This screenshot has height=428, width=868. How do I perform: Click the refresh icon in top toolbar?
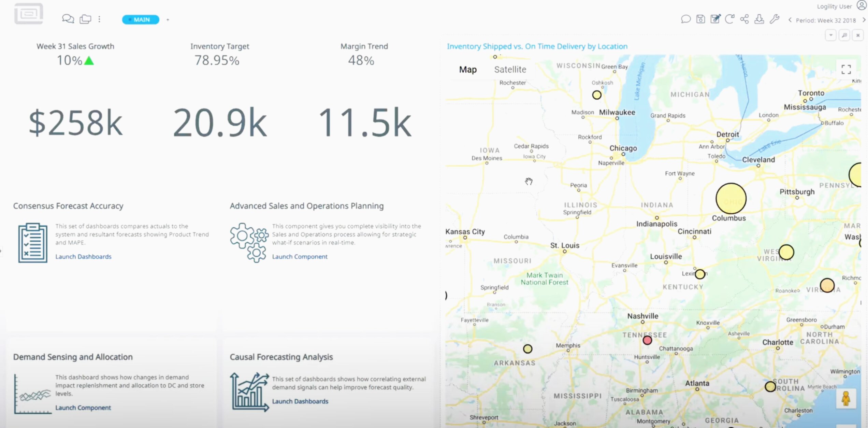click(x=729, y=19)
